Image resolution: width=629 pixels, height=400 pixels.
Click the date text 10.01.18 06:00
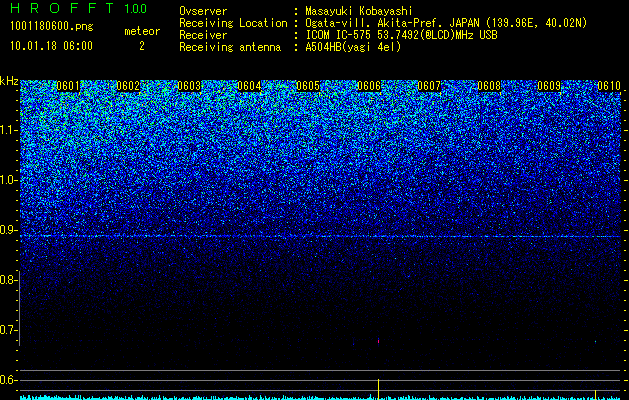[x=52, y=46]
